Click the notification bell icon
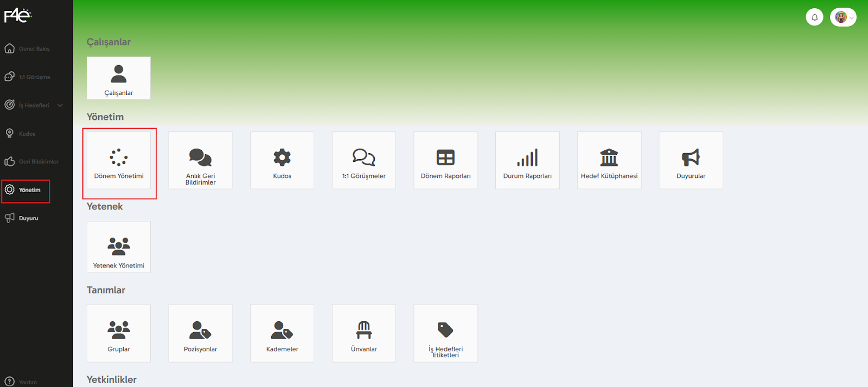 814,17
